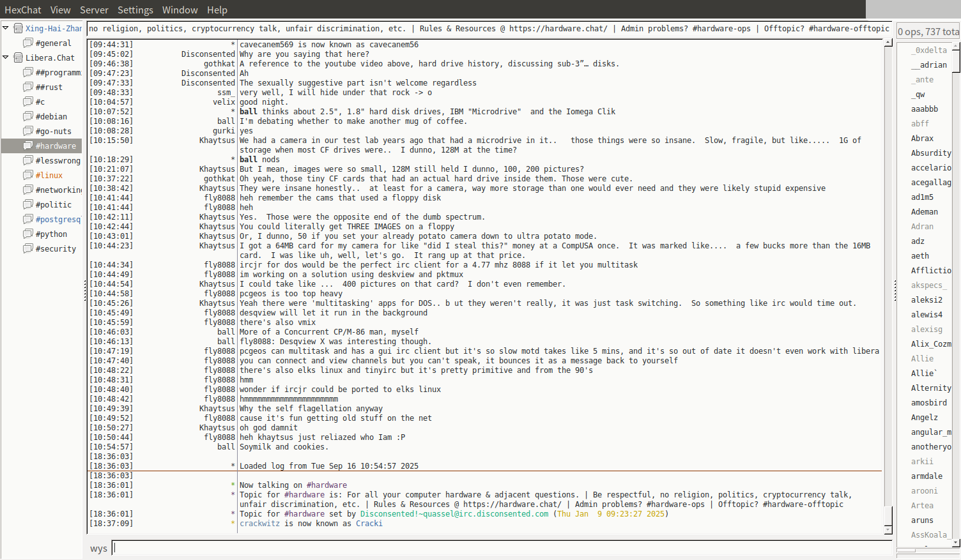Click the wys nickname button
Screen dimensions: 961x560
click(98, 549)
